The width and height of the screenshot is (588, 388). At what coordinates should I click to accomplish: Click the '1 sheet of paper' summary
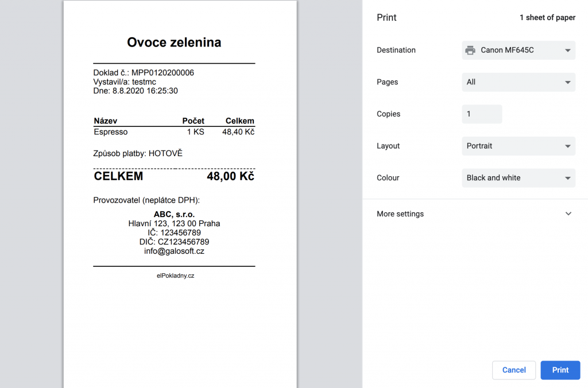tap(547, 18)
